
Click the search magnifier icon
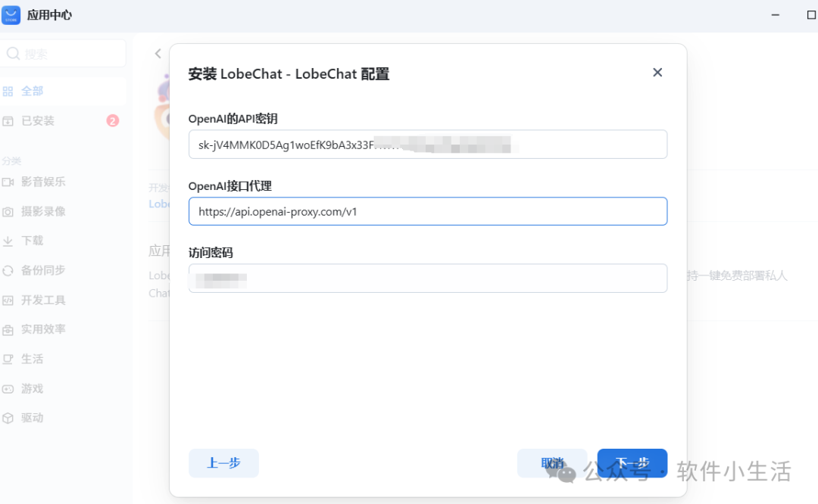pos(13,54)
